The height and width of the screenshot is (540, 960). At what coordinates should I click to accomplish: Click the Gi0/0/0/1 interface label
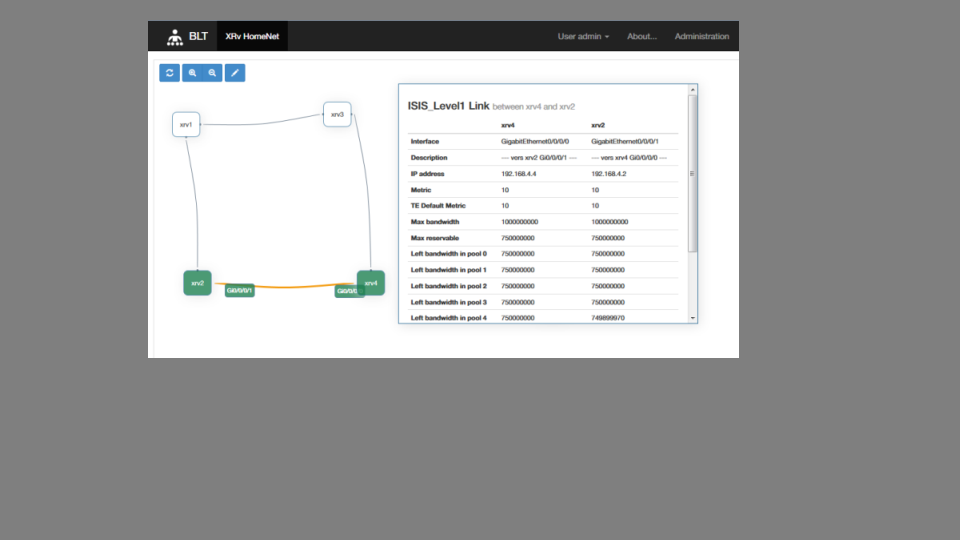[x=239, y=291]
